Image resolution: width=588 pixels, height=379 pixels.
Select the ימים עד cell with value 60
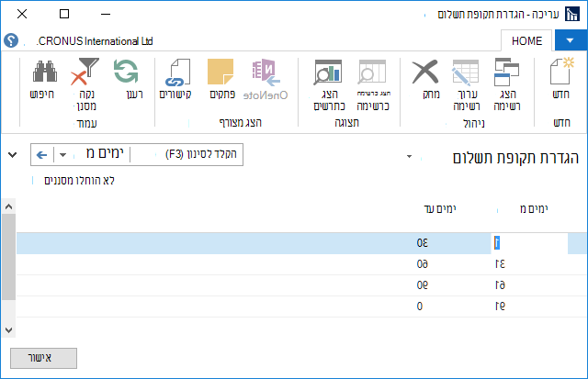(x=422, y=264)
